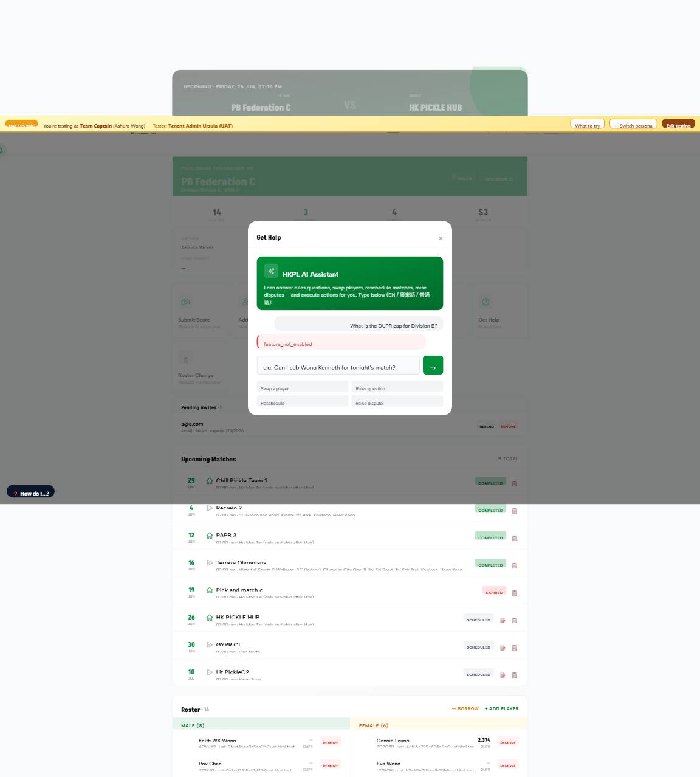
Task: Click HK PICKLE HUB in the upcoming match card
Action: [x=435, y=107]
